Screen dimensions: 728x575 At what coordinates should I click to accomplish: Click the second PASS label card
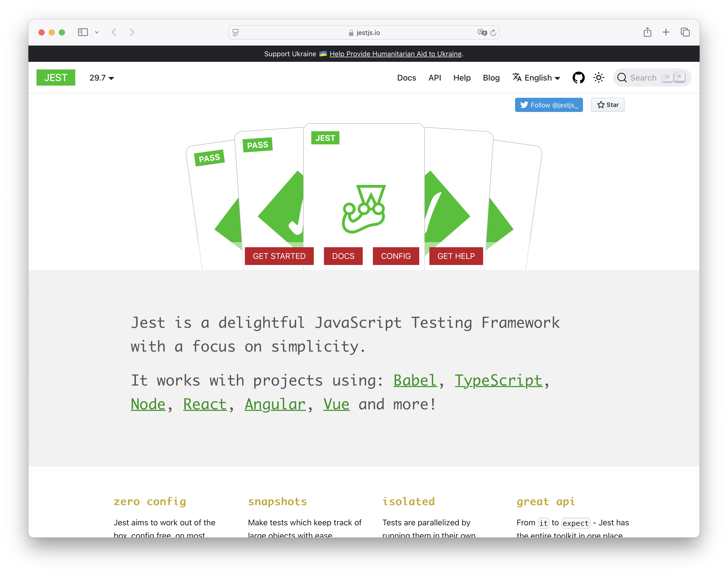click(257, 145)
